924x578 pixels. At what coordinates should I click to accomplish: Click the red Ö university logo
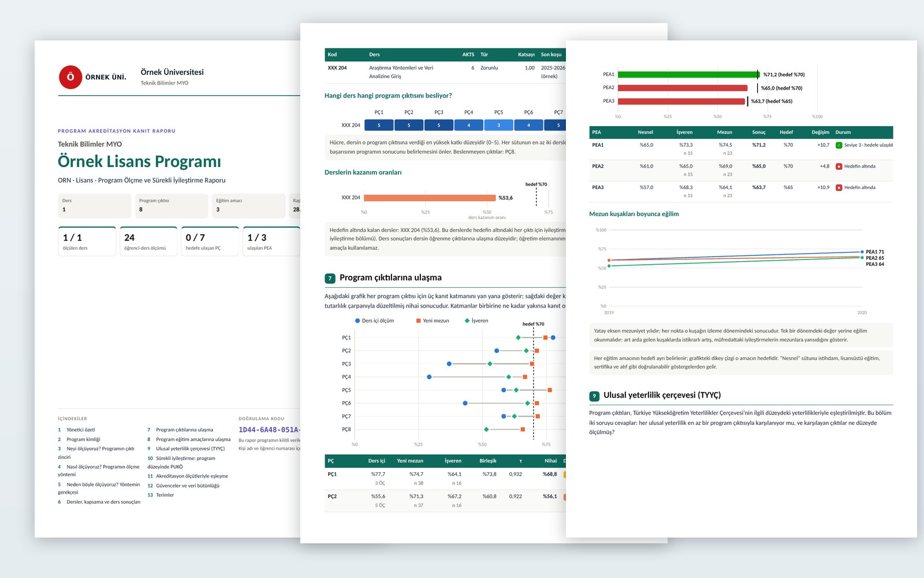[70, 77]
